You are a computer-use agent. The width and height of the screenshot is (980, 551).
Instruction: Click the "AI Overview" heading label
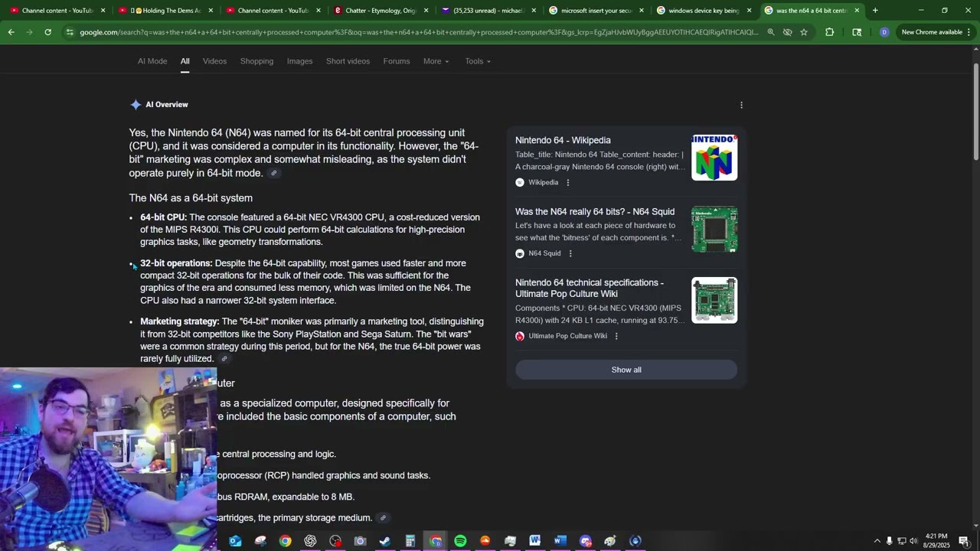coord(167,105)
